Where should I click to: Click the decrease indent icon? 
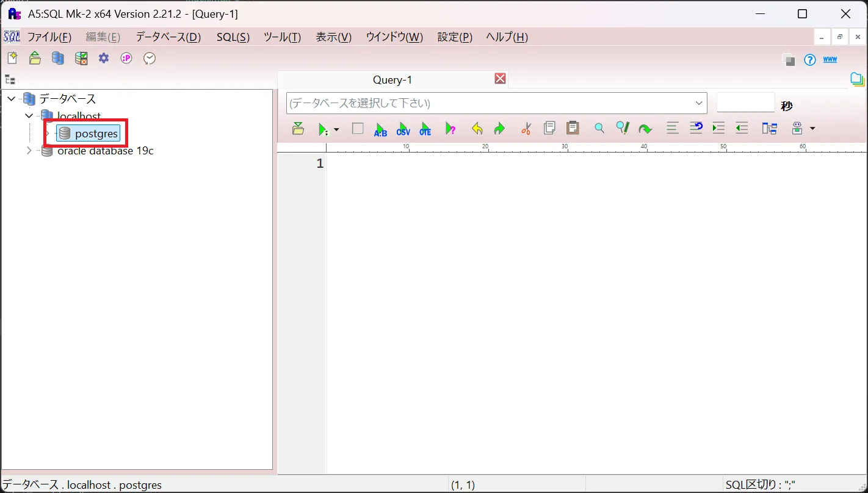(x=742, y=128)
